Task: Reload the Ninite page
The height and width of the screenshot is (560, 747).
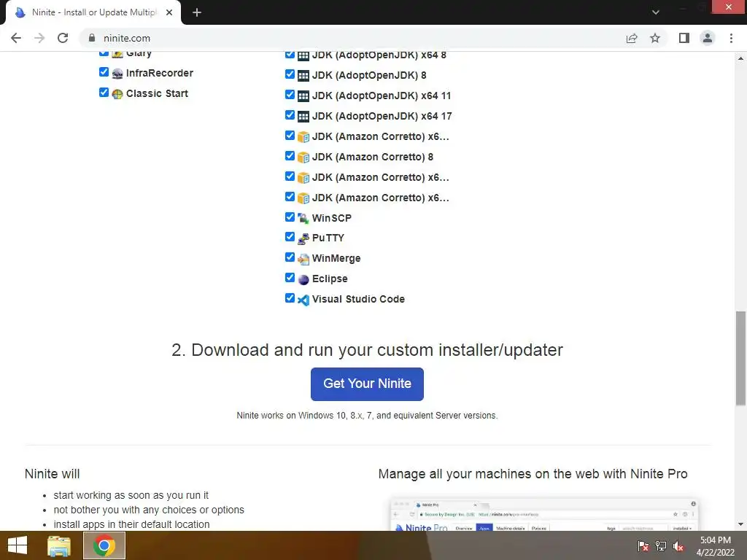Action: 63,38
